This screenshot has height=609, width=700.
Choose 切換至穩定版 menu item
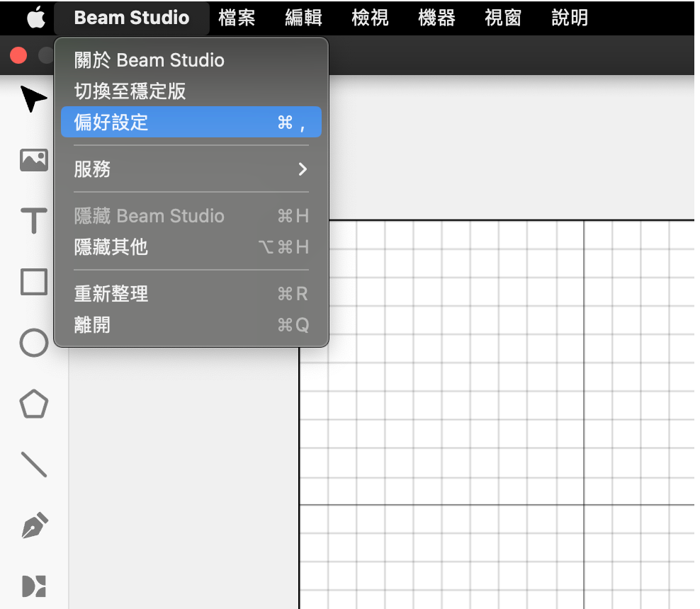click(x=191, y=91)
